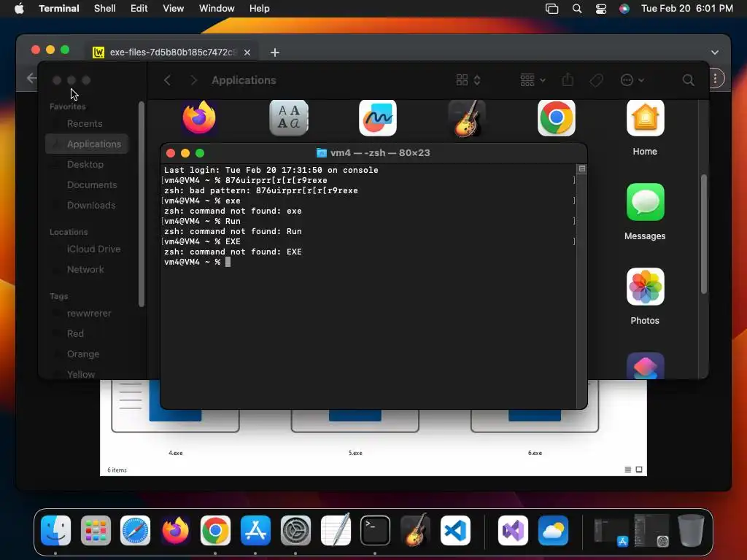
Task: Search in the Finder window
Action: [x=688, y=80]
